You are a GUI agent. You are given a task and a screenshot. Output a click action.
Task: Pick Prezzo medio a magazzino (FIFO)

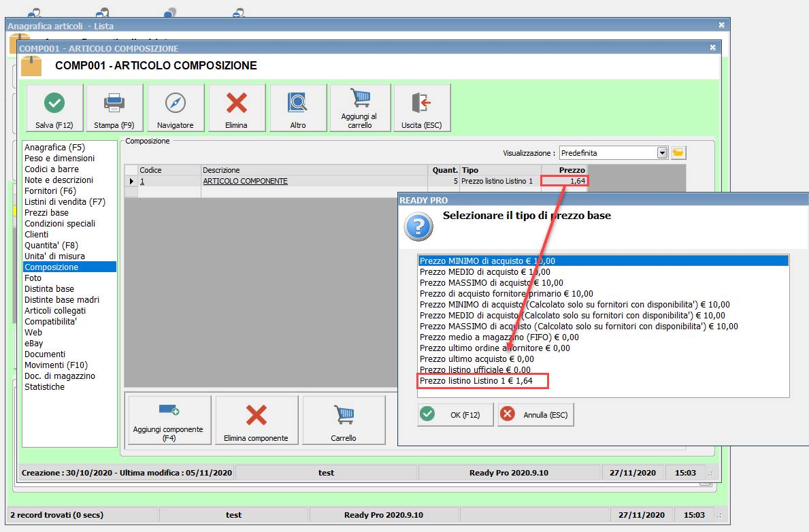point(603,337)
